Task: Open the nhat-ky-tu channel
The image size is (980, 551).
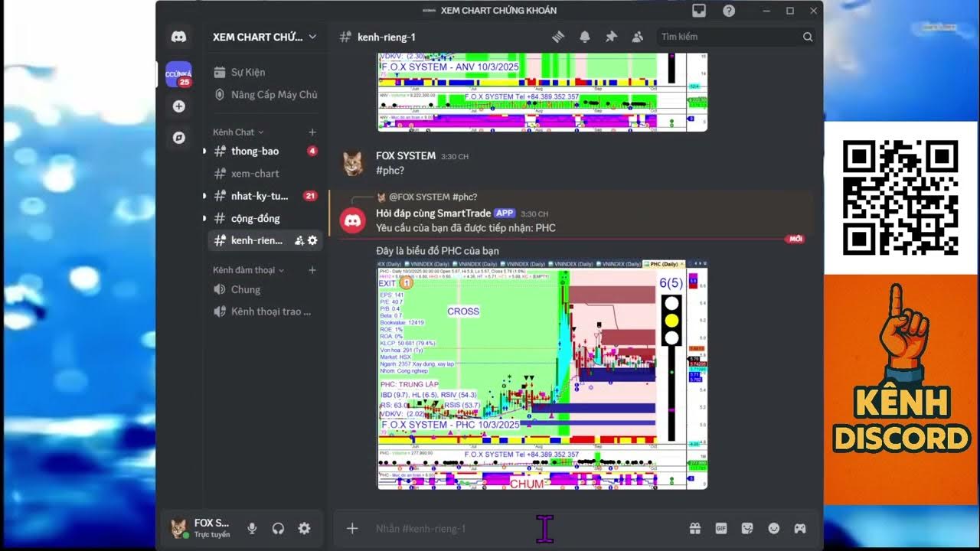Action: click(264, 196)
